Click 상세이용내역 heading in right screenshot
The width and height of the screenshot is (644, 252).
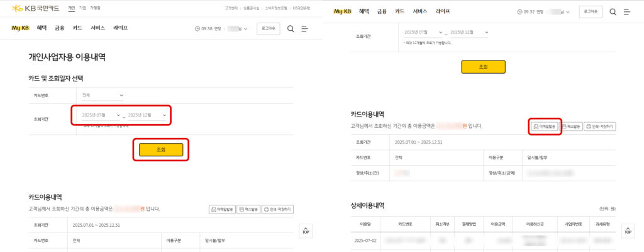click(x=367, y=205)
